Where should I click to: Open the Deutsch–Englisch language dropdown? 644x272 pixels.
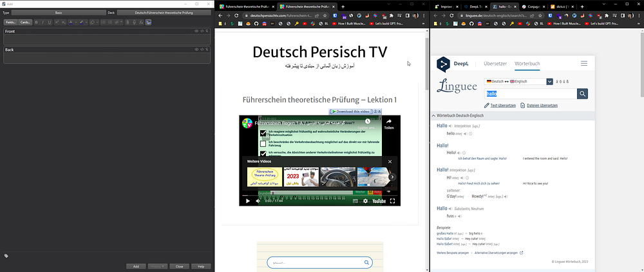pos(549,81)
